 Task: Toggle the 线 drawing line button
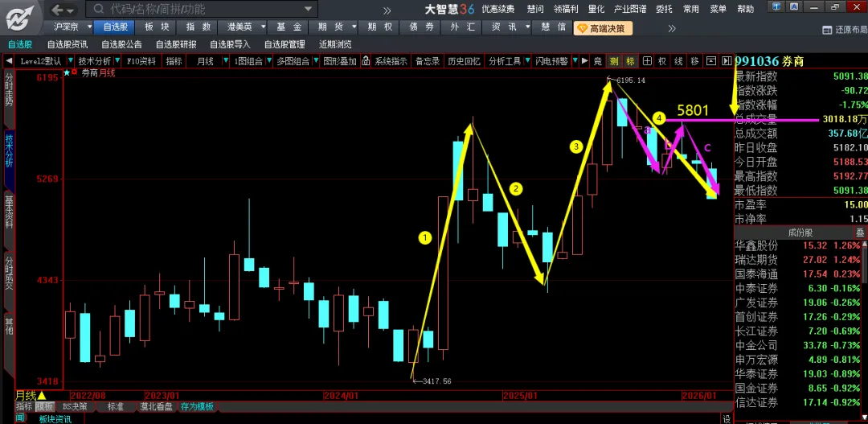click(x=678, y=61)
